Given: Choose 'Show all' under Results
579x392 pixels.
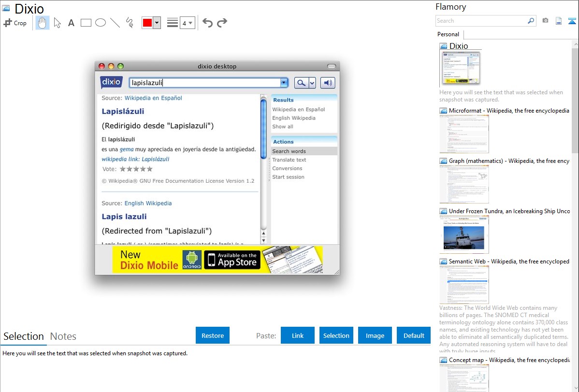Looking at the screenshot, I should tap(283, 126).
